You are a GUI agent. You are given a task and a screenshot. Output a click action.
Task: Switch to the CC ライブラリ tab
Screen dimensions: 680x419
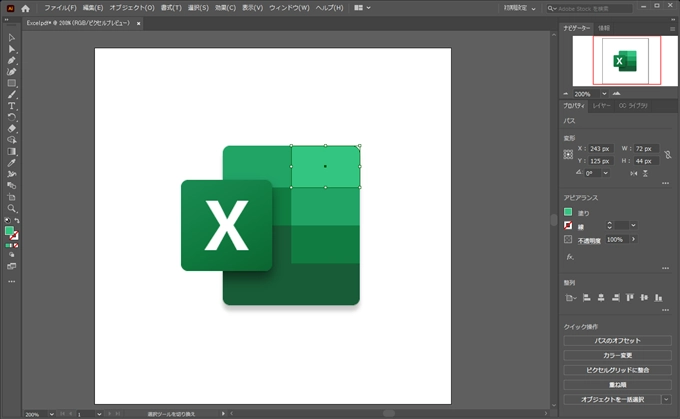633,105
